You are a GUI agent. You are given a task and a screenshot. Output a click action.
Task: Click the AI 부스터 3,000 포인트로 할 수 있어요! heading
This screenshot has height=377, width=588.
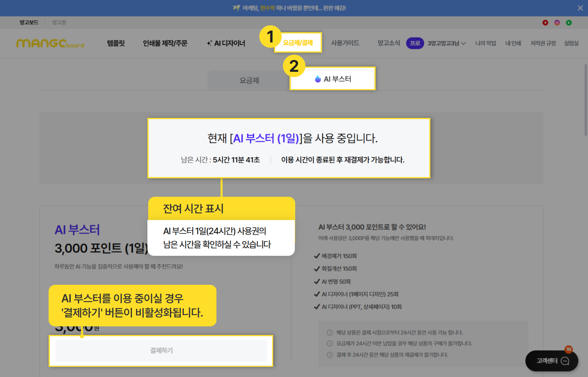[372, 227]
